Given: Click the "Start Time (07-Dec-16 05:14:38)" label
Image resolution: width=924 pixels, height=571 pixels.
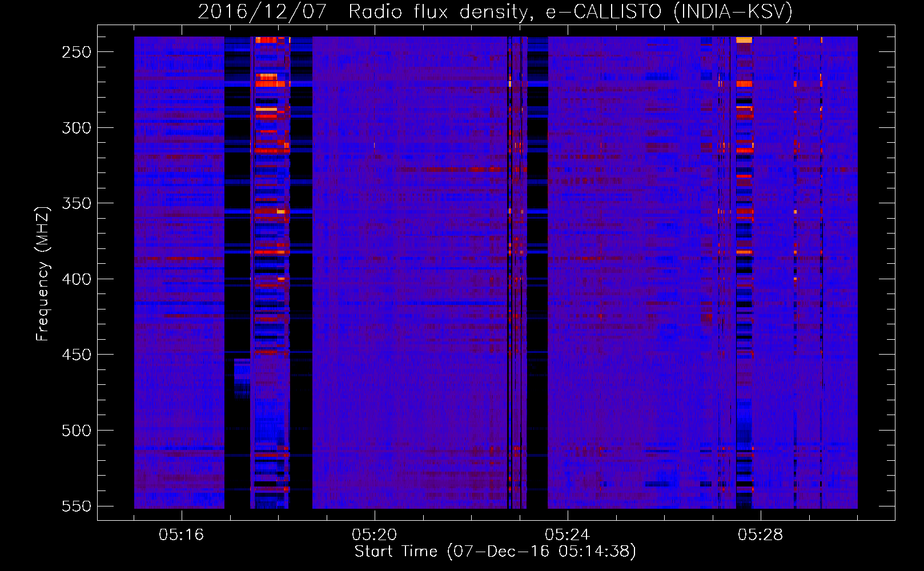Looking at the screenshot, I should pyautogui.click(x=495, y=552).
